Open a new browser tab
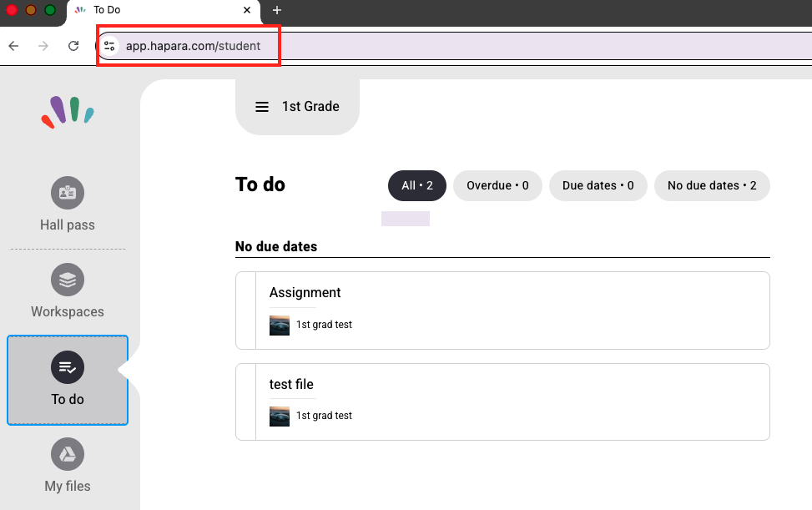The image size is (812, 510). click(277, 10)
